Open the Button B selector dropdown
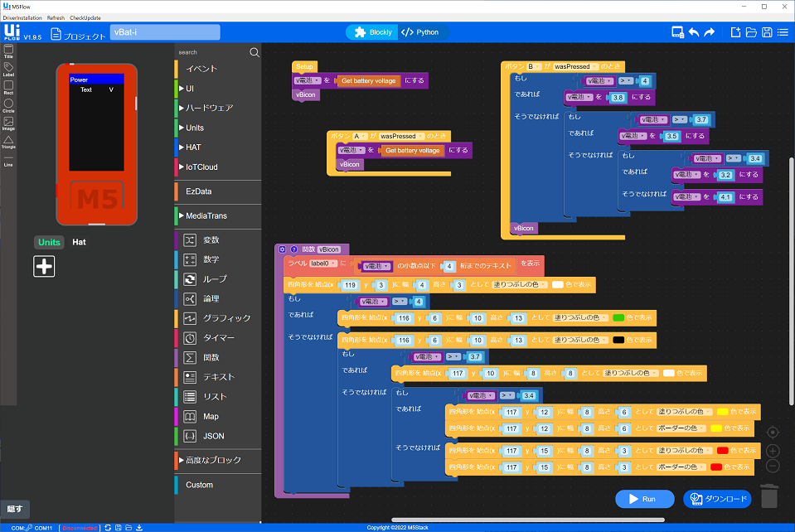The height and width of the screenshot is (532, 795). (534, 66)
